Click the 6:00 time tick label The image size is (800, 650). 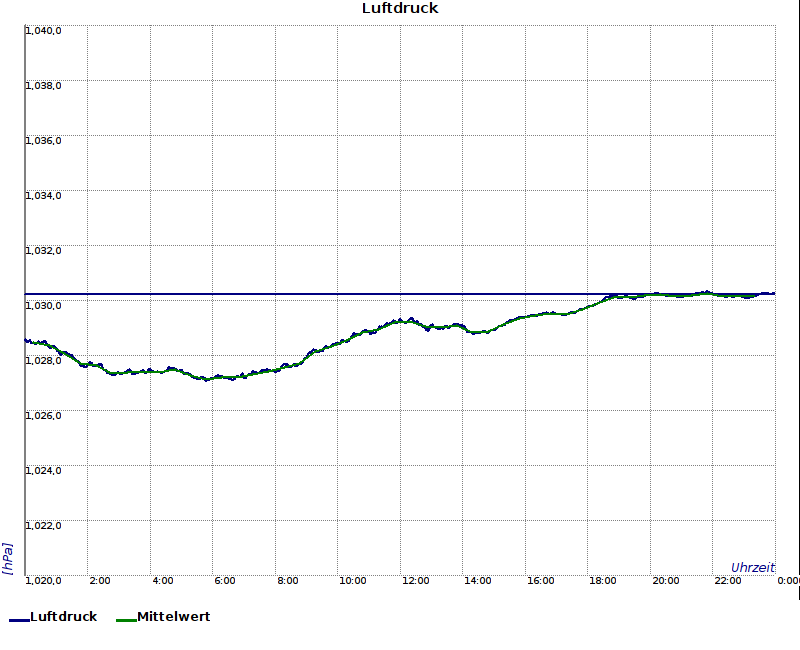(x=225, y=581)
